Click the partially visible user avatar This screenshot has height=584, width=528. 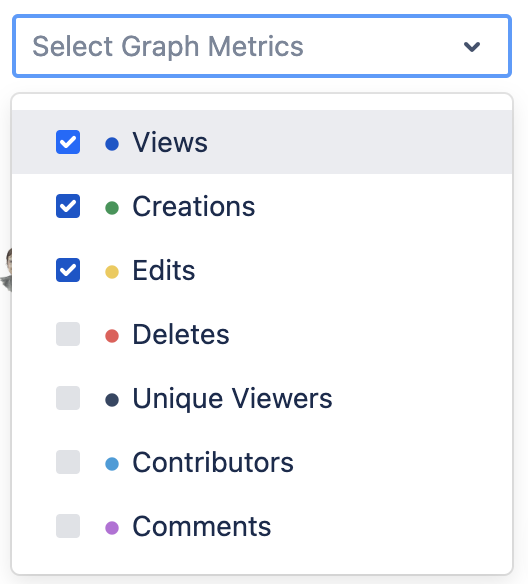[6, 269]
